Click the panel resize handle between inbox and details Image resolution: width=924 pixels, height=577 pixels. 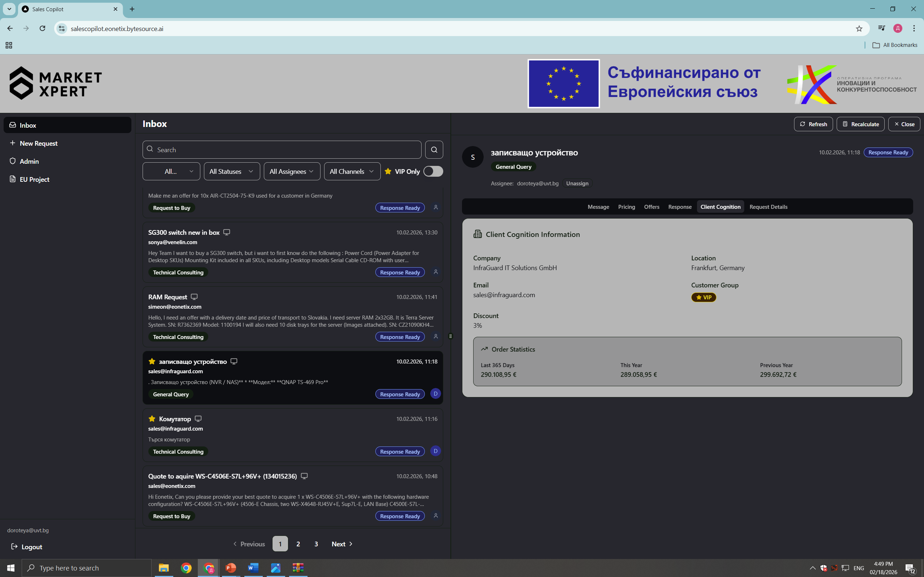coord(450,336)
